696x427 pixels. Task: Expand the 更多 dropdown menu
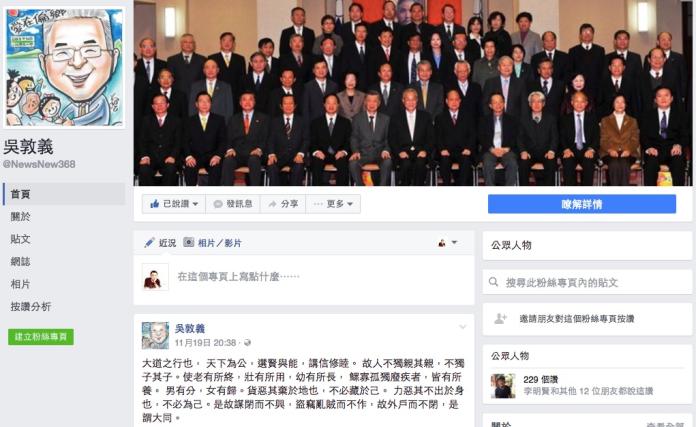click(x=333, y=204)
